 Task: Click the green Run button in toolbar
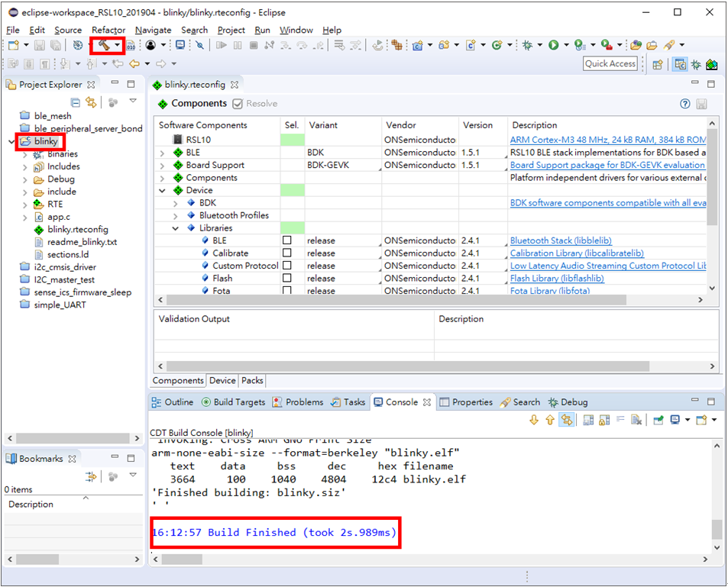(x=553, y=45)
